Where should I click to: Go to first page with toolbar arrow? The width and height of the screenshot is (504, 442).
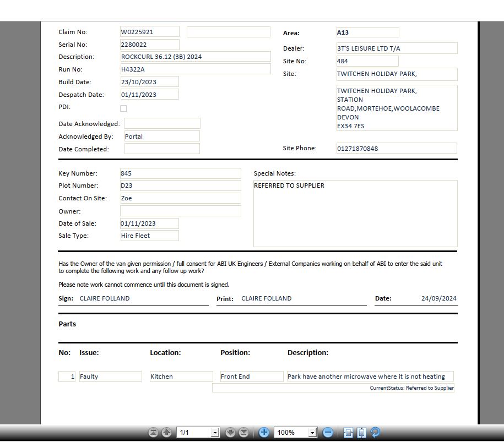[153, 432]
